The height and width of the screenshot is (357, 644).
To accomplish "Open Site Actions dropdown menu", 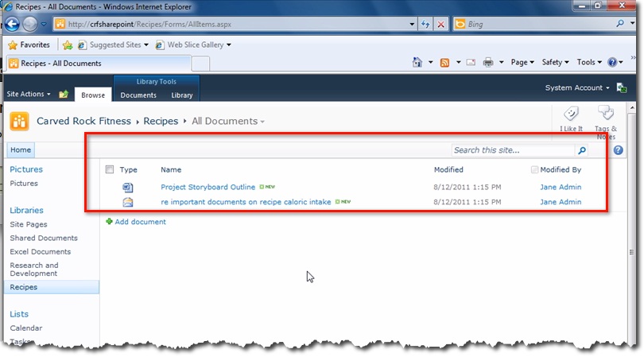I will coord(29,94).
